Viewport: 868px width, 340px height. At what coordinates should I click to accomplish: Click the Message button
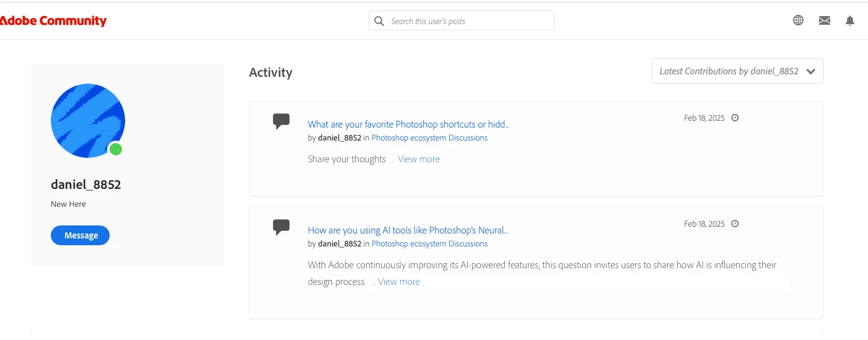coord(81,235)
